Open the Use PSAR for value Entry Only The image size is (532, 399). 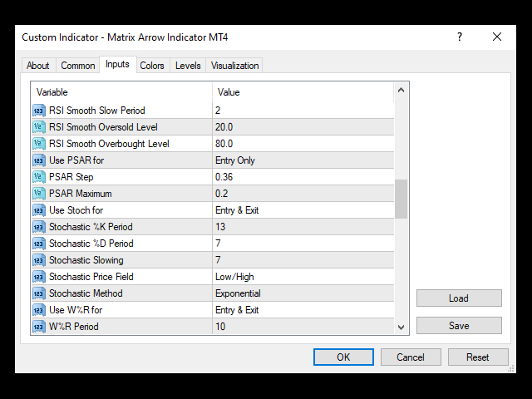pyautogui.click(x=303, y=160)
